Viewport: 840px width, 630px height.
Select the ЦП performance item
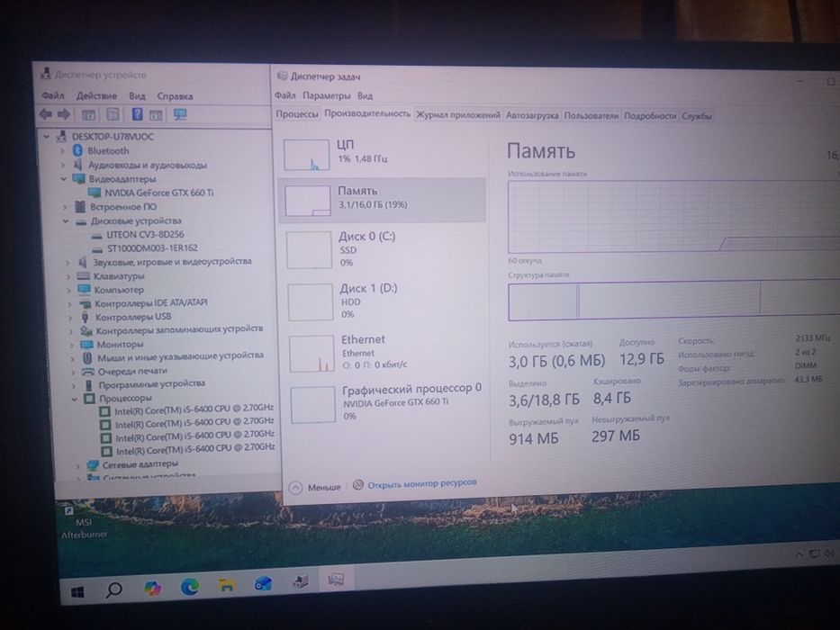[x=383, y=154]
